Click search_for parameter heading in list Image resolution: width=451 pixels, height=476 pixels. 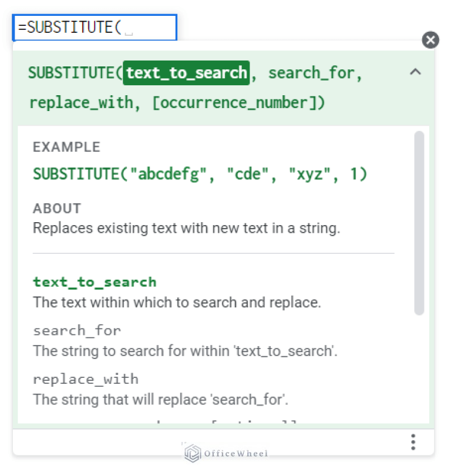[x=77, y=331]
